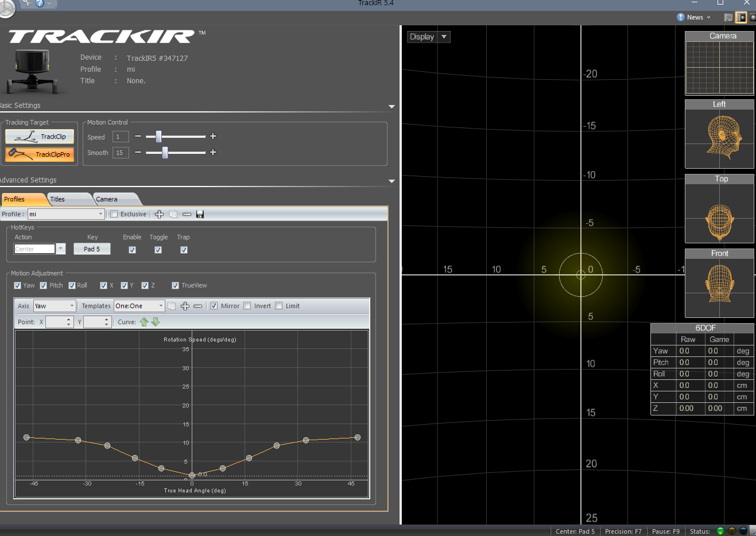
Task: Select the TrackClipPro tracking target
Action: (40, 154)
